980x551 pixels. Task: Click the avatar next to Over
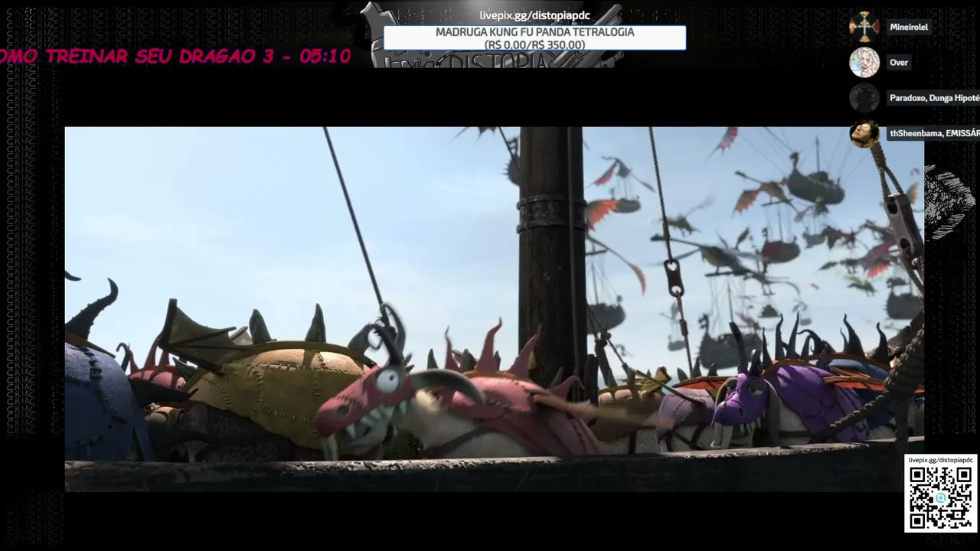(864, 63)
